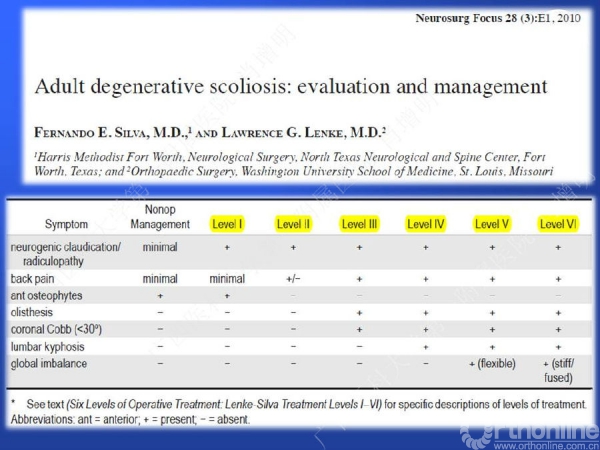Click the highlighted Level I column header
This screenshot has width=600, height=450.
tap(227, 224)
